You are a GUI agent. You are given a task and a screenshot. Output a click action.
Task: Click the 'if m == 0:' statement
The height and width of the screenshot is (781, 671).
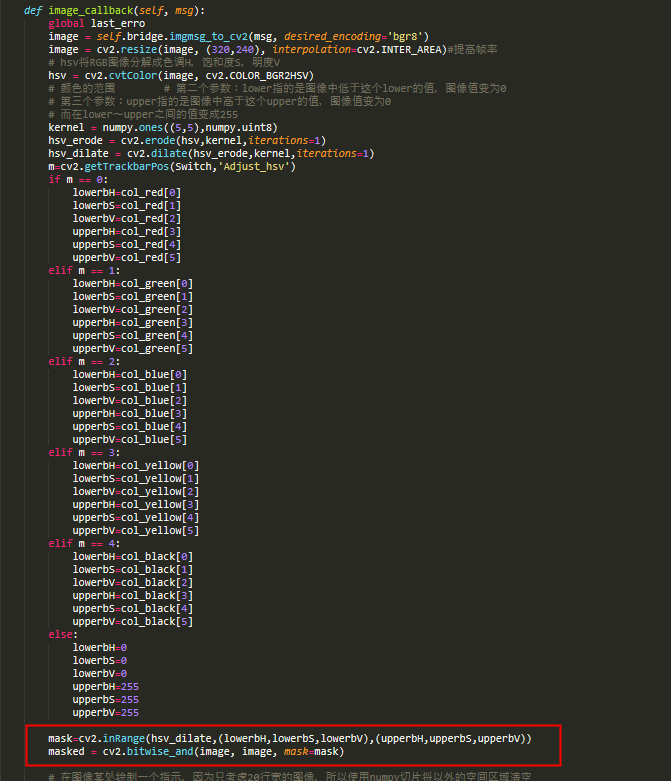pos(78,179)
